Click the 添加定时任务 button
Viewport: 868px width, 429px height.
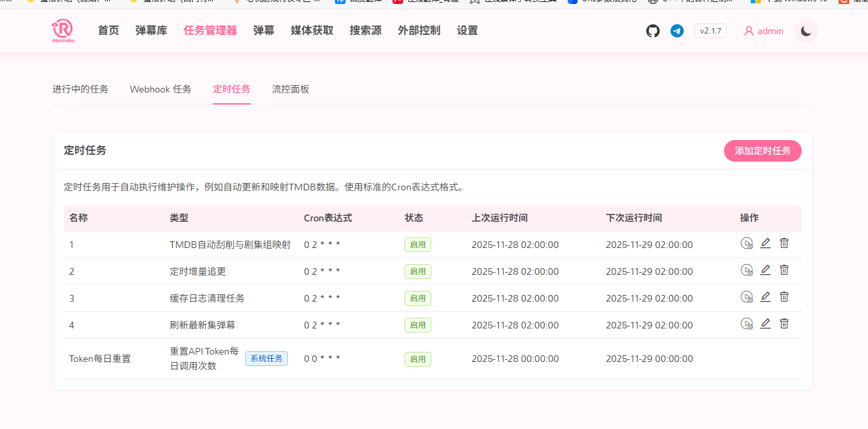point(762,151)
